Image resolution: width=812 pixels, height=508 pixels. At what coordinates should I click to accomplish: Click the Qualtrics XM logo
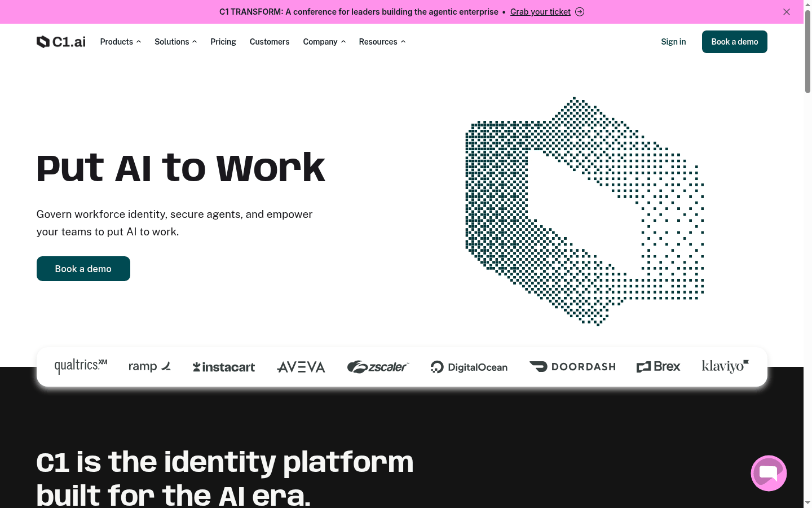(x=81, y=366)
